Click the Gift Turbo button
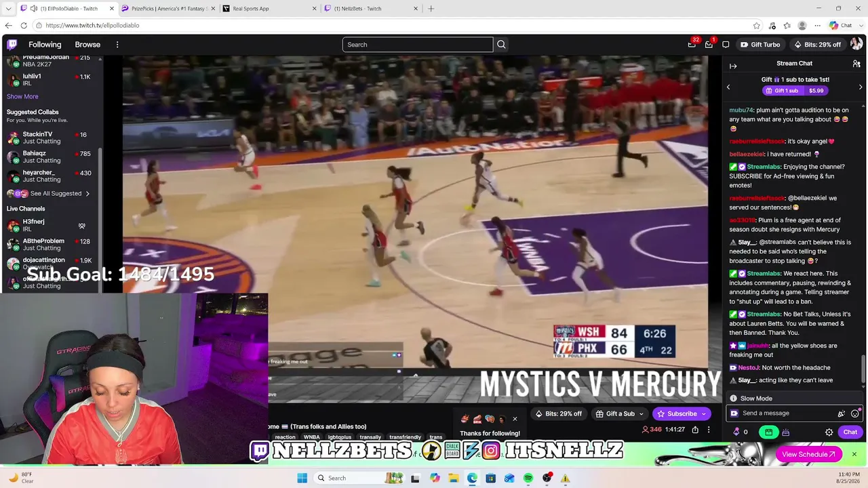The height and width of the screenshot is (488, 868). [x=760, y=45]
